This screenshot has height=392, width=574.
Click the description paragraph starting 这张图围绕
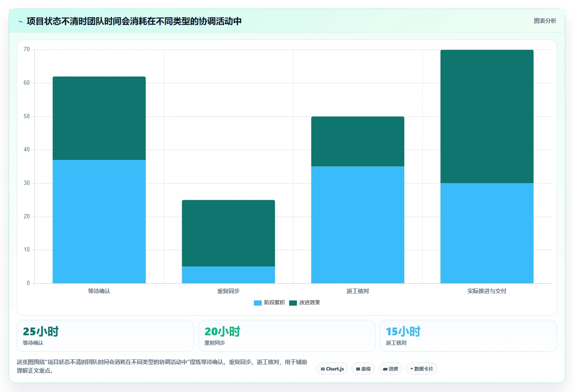click(x=162, y=366)
